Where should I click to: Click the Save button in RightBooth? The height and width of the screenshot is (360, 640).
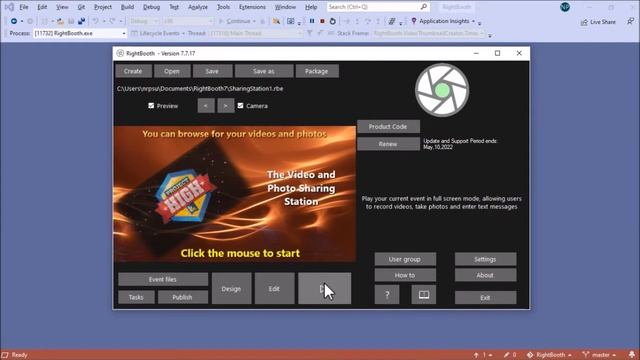[212, 71]
